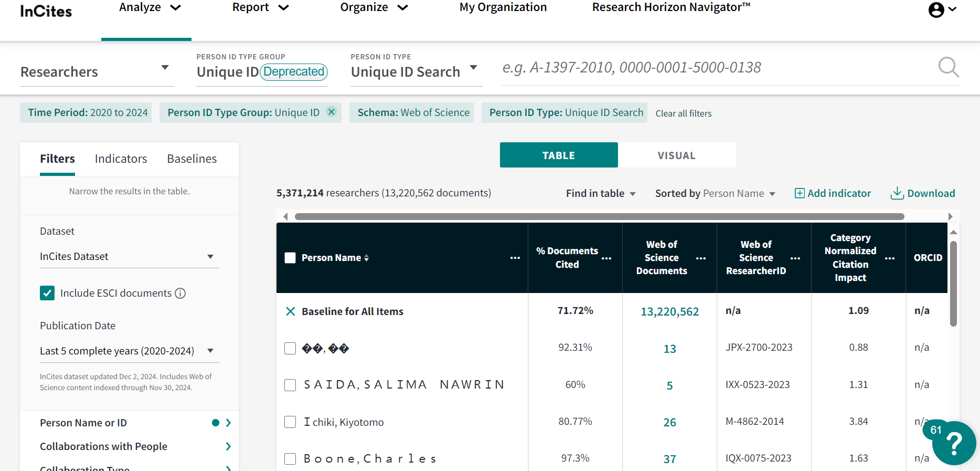Open the InCites Dataset dropdown
This screenshot has width=980, height=471.
pyautogui.click(x=130, y=256)
